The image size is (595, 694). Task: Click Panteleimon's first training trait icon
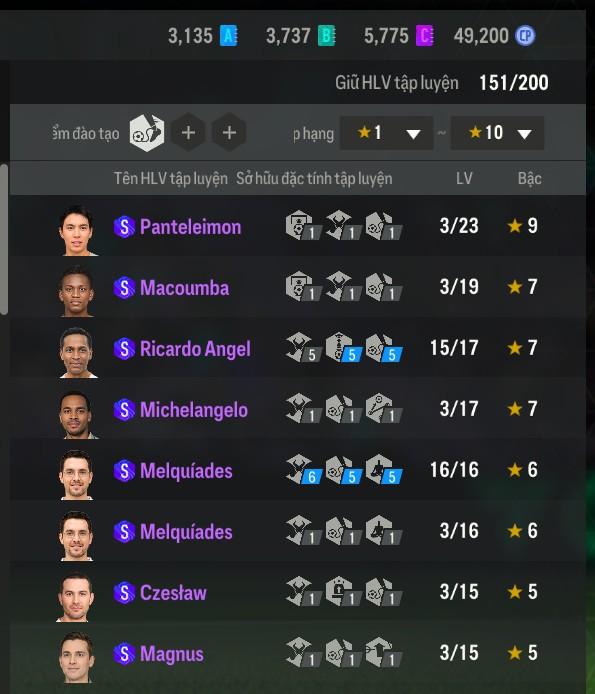303,226
